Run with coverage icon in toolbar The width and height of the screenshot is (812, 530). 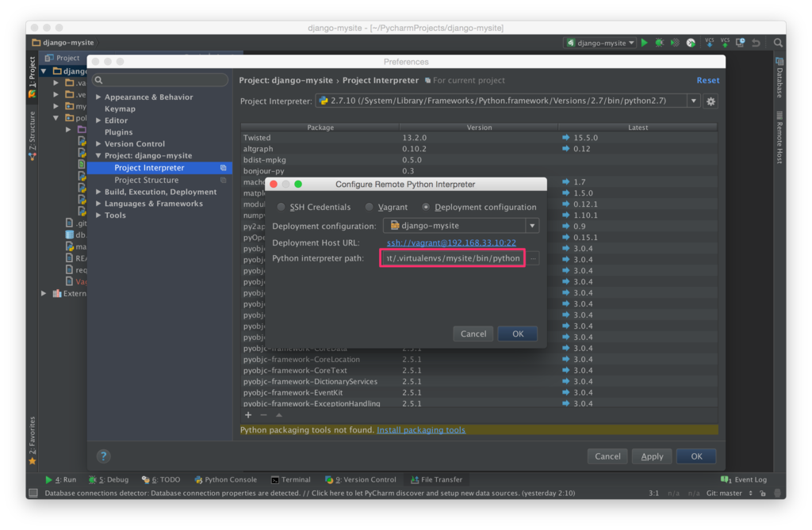[675, 43]
